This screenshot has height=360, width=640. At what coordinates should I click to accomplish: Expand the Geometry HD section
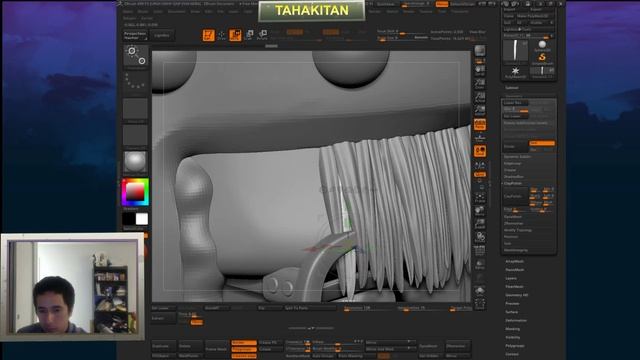pyautogui.click(x=516, y=295)
